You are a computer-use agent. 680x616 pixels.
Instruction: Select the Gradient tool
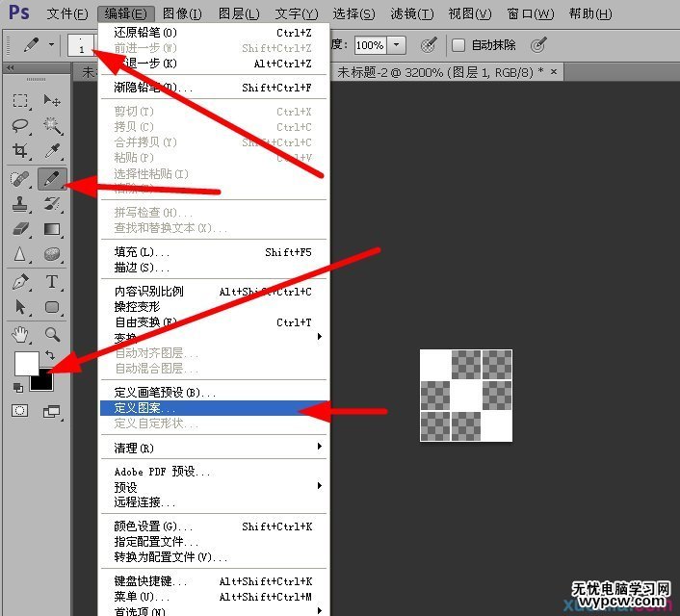(x=52, y=229)
